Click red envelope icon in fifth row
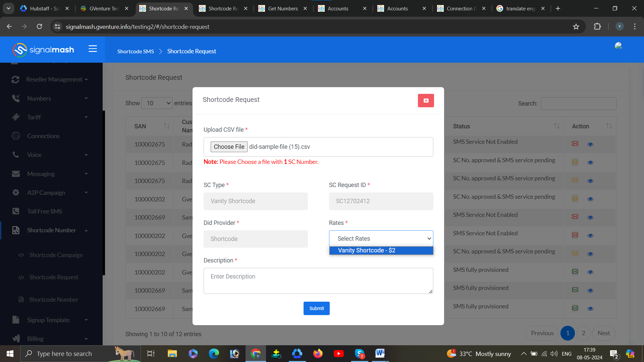644x362 pixels. tap(575, 217)
